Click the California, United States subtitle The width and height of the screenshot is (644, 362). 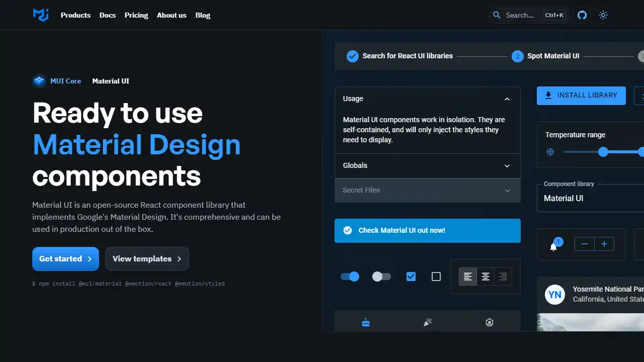(608, 299)
